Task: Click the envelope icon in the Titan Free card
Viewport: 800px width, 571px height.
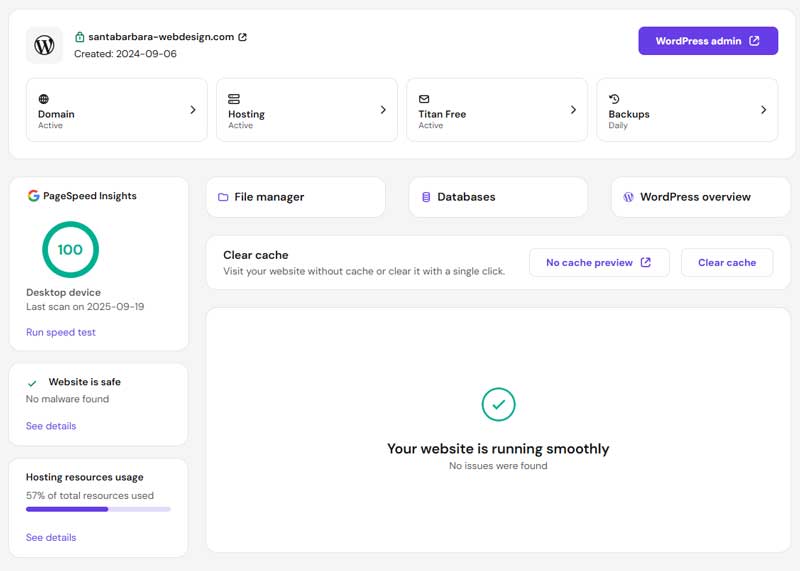Action: pos(424,99)
